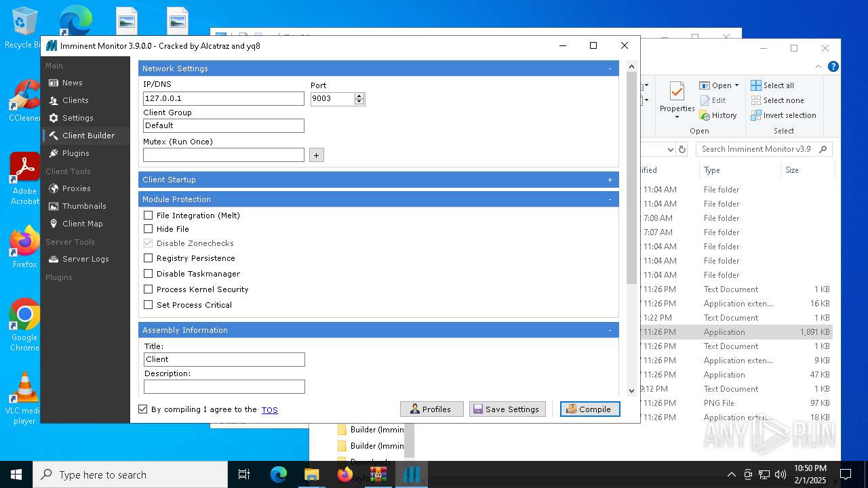Expand the Client Startup section
868x488 pixels.
click(x=610, y=180)
